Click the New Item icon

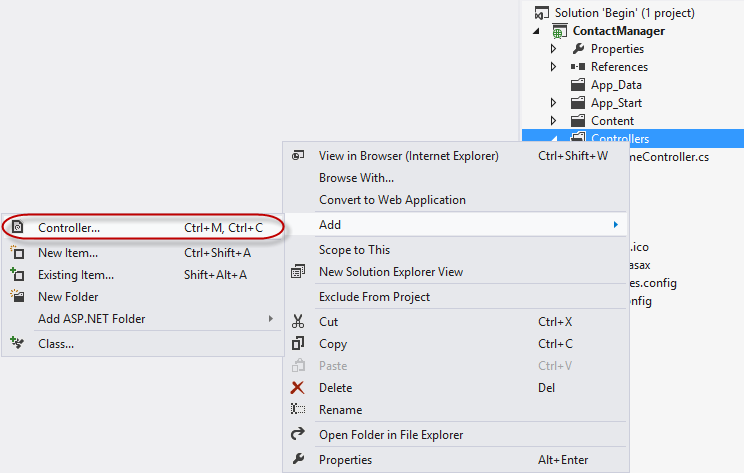17,253
